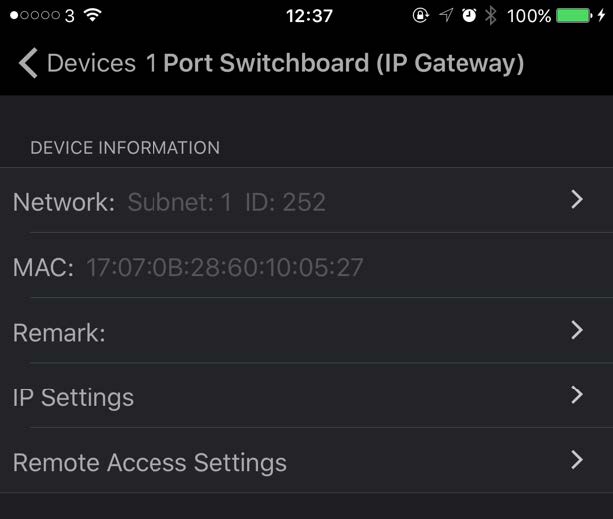Tap the 1 Port Switchboard title

pos(335,63)
